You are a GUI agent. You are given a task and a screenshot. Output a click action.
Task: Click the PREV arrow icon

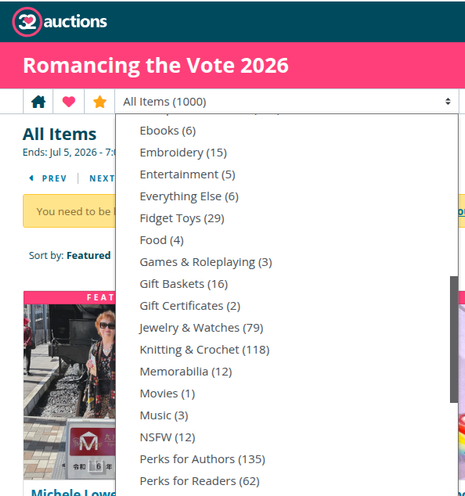coord(31,178)
